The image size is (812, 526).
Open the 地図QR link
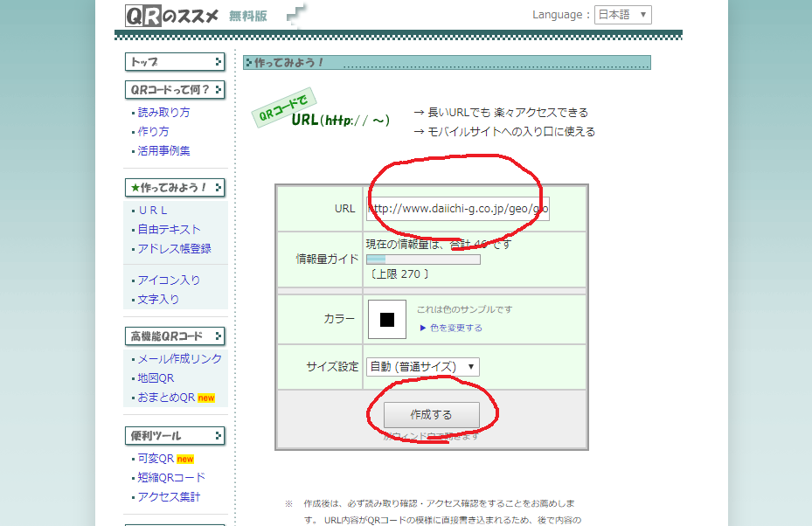[x=156, y=378]
